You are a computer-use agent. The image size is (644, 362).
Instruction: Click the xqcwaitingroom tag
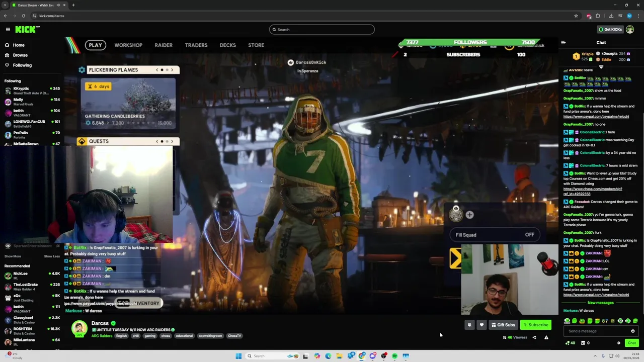(x=210, y=336)
